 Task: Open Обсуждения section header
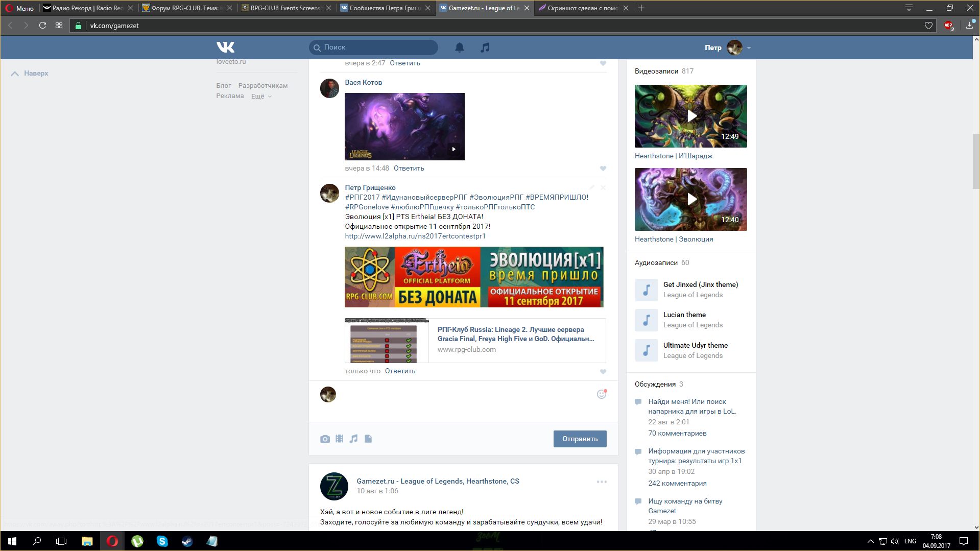tap(655, 384)
